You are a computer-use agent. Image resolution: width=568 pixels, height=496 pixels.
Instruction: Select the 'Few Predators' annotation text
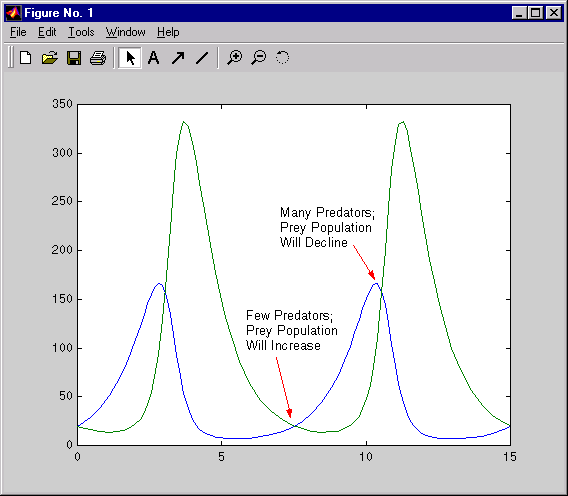pos(292,330)
